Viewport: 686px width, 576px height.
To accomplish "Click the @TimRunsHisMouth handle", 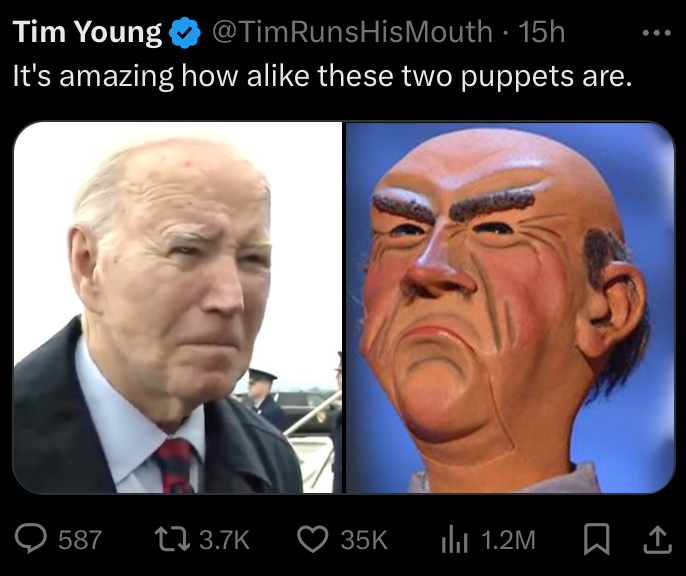I will click(353, 32).
